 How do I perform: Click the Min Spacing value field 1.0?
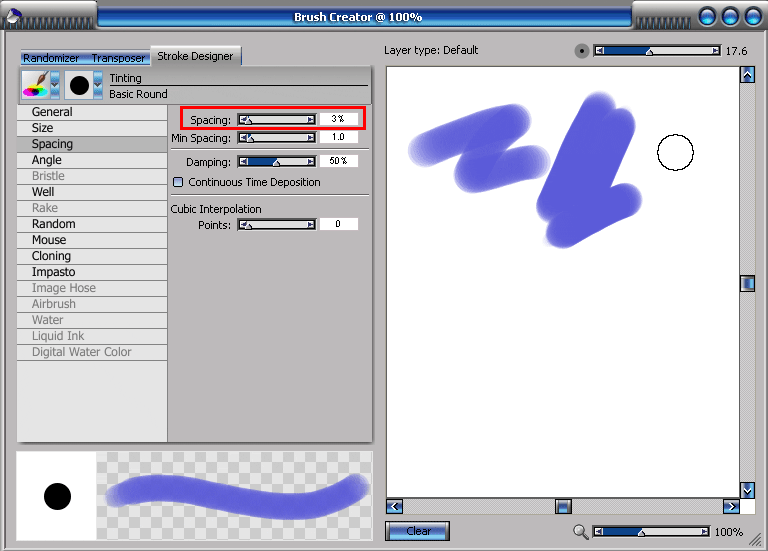tap(338, 137)
